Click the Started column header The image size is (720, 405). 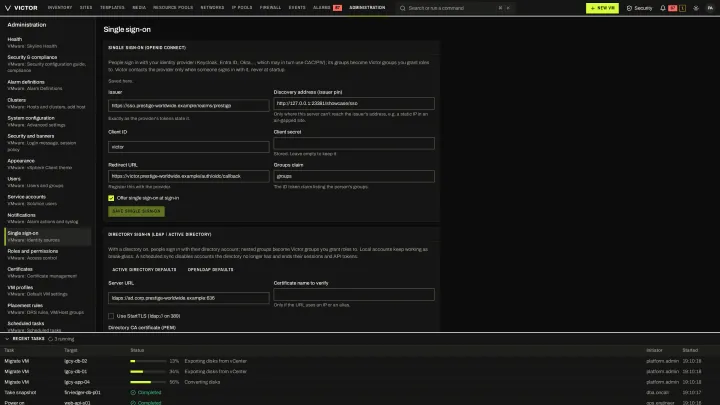(690, 350)
